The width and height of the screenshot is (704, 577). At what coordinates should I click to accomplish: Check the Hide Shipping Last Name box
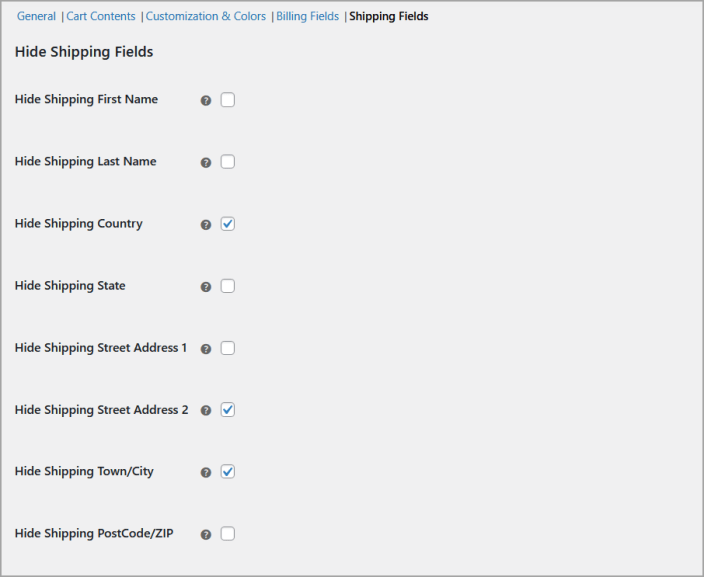point(228,162)
